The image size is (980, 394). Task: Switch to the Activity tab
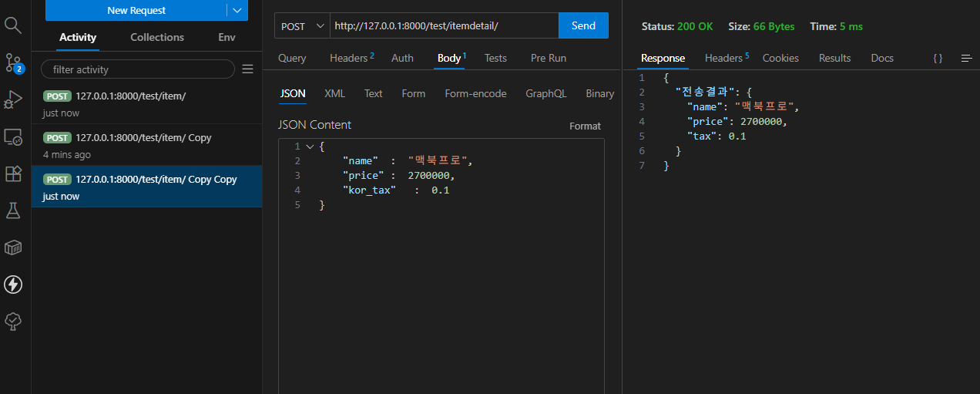(x=78, y=37)
